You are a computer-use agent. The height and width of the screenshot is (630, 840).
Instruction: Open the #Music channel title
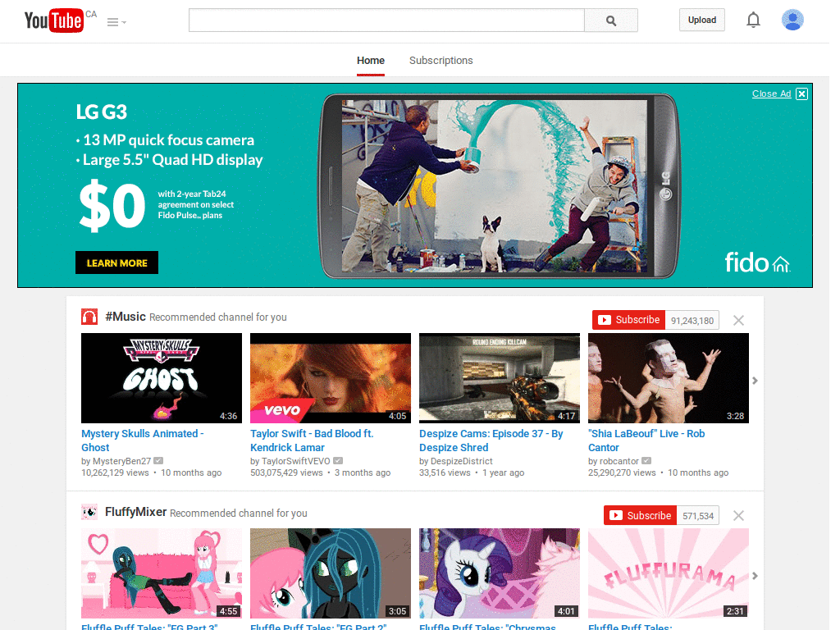click(x=126, y=317)
